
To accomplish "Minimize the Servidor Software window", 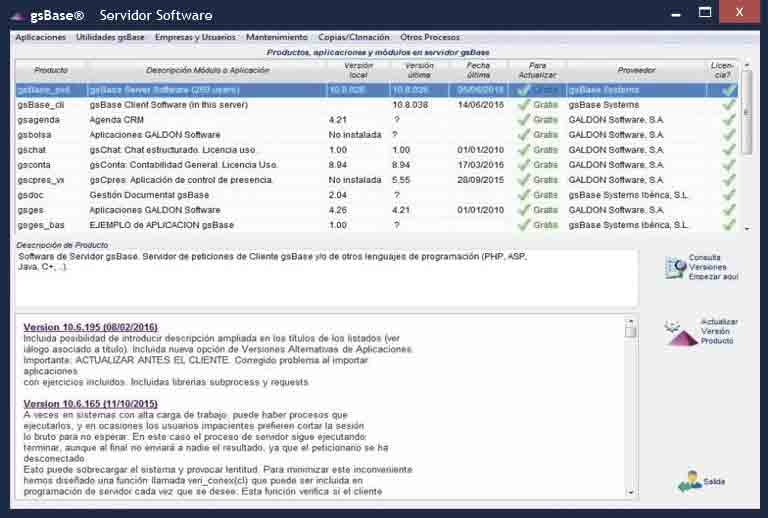I will pos(676,14).
